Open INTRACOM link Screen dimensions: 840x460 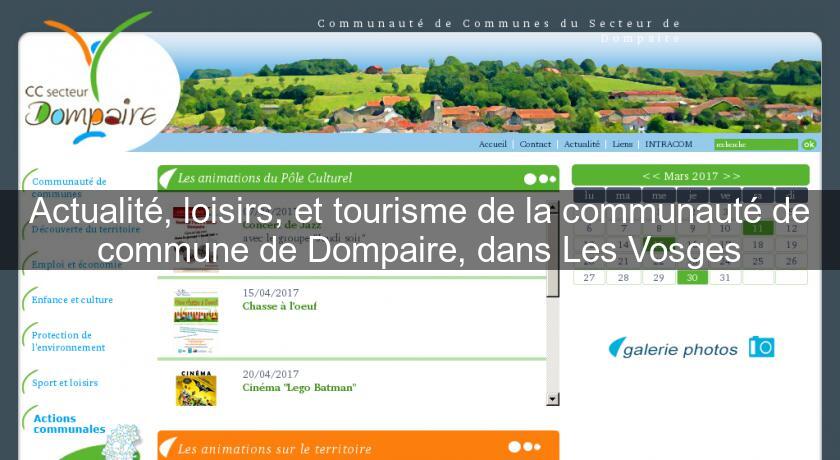(x=669, y=144)
